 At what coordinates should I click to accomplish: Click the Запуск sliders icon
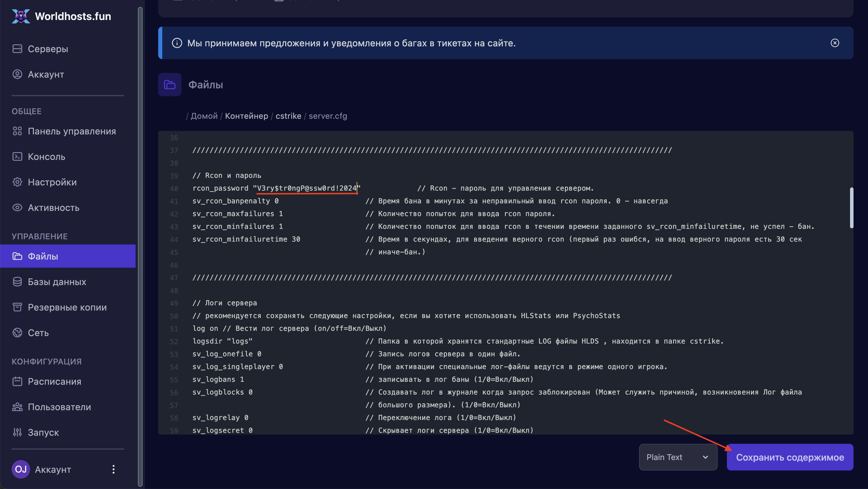pyautogui.click(x=17, y=432)
